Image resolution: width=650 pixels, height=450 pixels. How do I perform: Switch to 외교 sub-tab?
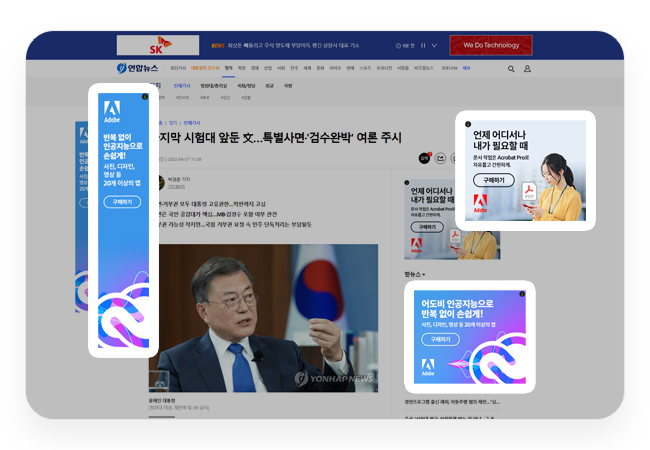point(269,86)
